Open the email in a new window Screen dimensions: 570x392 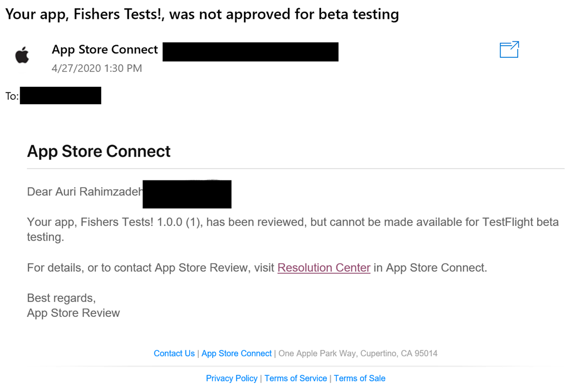tap(509, 50)
